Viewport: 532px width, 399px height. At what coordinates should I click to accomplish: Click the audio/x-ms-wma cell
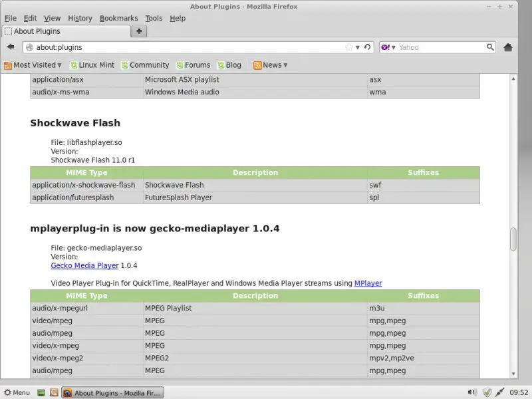pos(86,92)
